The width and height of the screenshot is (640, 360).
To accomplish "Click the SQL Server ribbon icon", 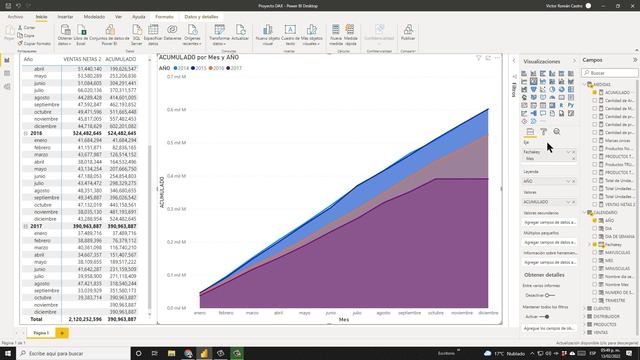I will pyautogui.click(x=137, y=30).
